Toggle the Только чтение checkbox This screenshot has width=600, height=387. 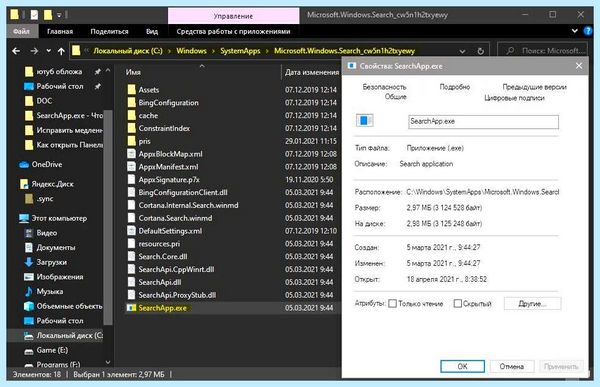(x=392, y=304)
